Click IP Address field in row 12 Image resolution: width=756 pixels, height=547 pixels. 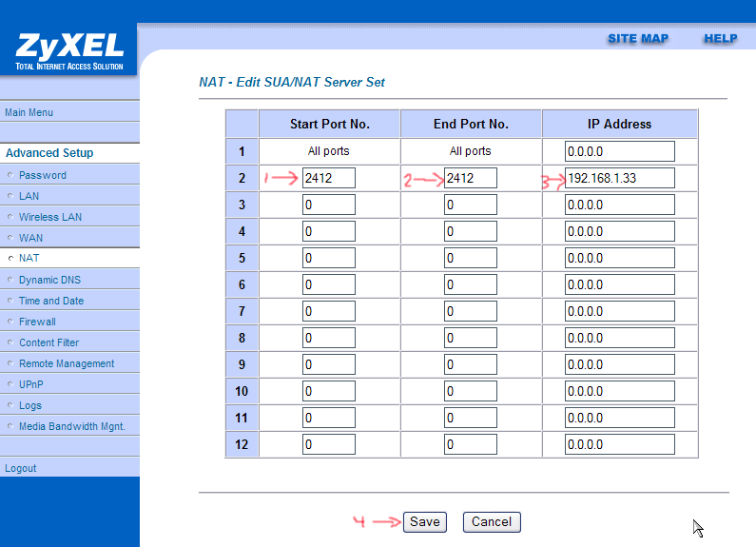click(619, 444)
